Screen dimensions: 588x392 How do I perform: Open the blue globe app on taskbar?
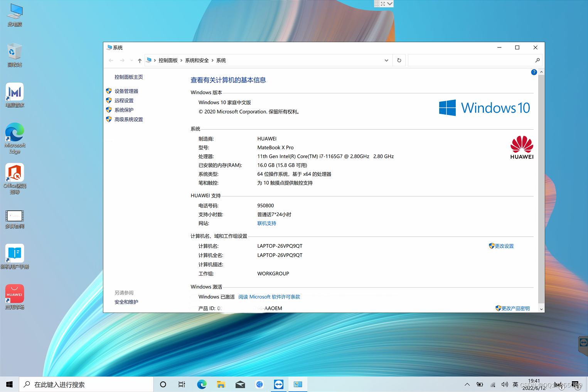(259, 384)
